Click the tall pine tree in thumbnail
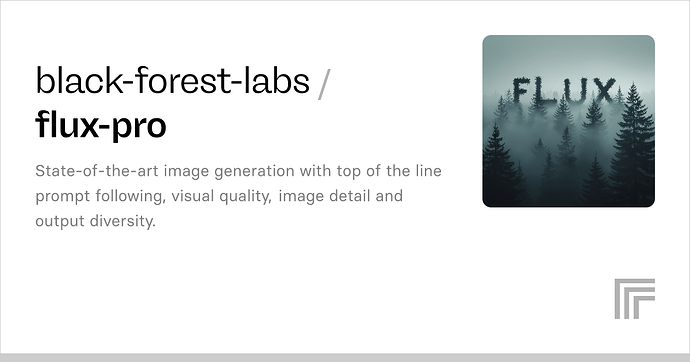690x362 pixels. [633, 145]
